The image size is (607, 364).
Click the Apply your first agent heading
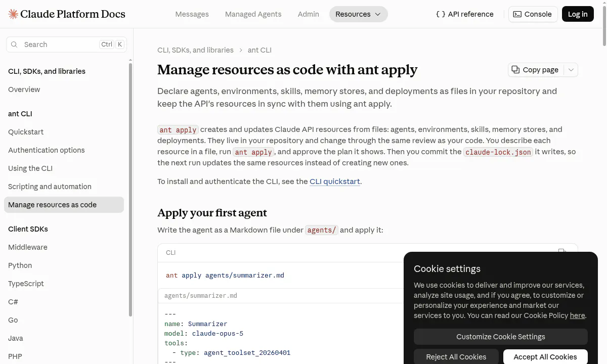212,213
